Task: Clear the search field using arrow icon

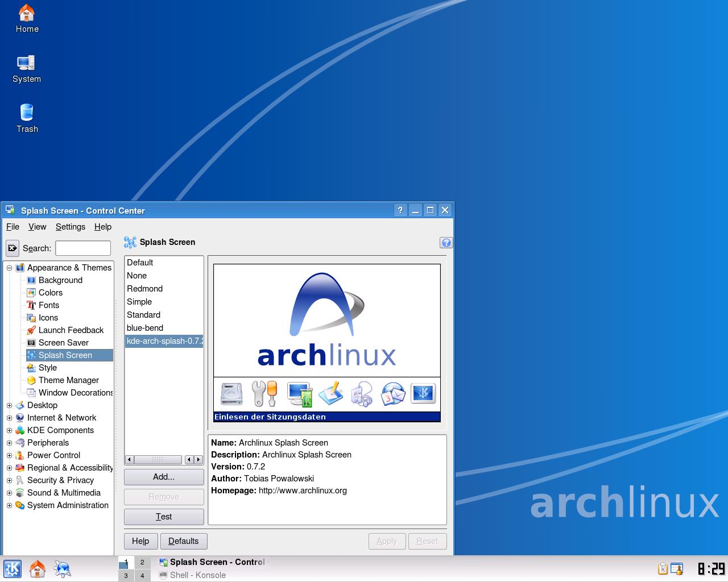Action: (13, 248)
